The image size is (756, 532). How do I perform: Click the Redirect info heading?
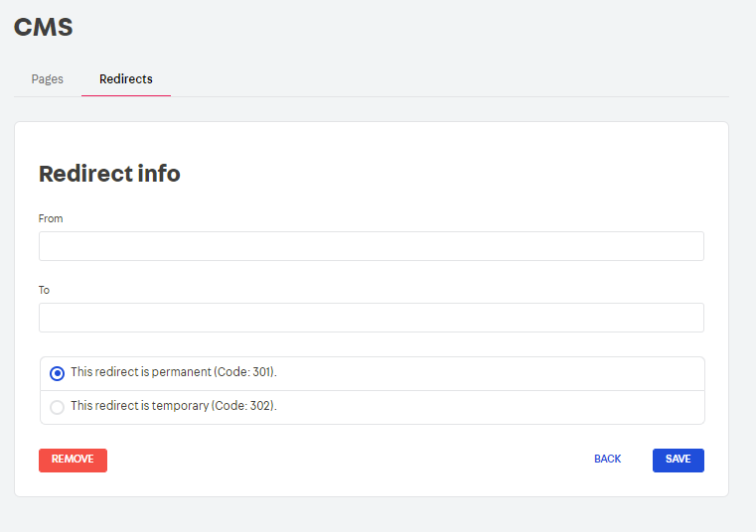[109, 174]
